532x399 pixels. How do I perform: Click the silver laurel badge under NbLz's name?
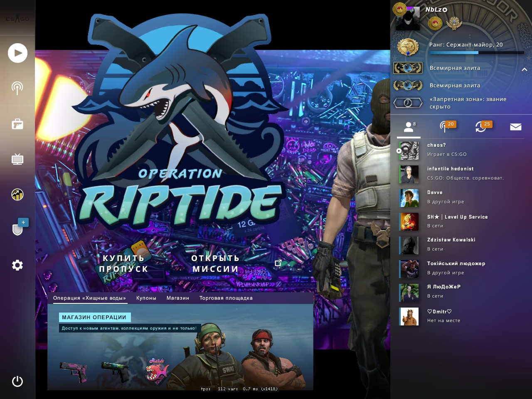coord(454,23)
